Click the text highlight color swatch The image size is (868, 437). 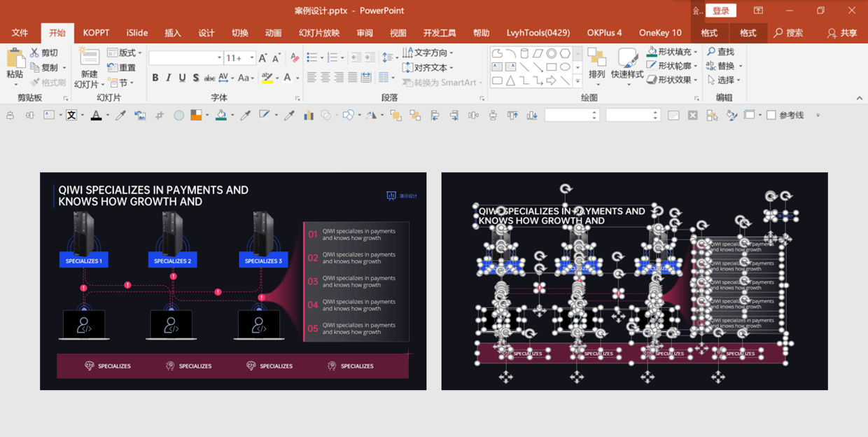click(267, 78)
